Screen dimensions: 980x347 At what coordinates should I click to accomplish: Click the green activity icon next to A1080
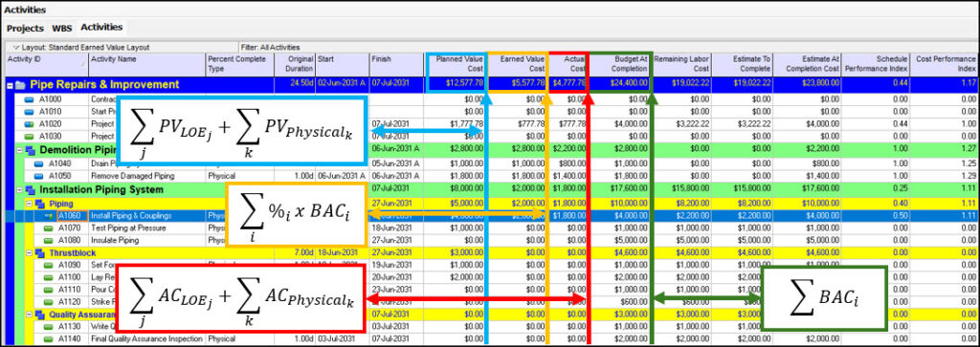coord(49,240)
